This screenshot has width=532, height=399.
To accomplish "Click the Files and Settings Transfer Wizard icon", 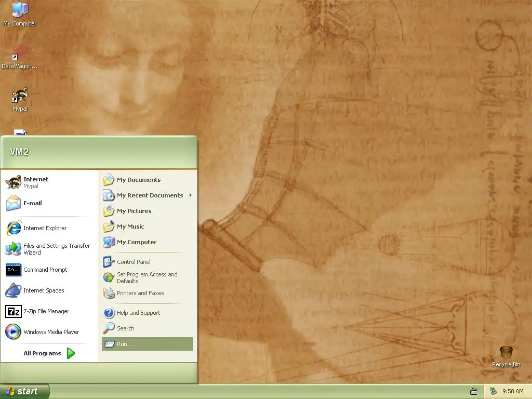I will [x=14, y=249].
